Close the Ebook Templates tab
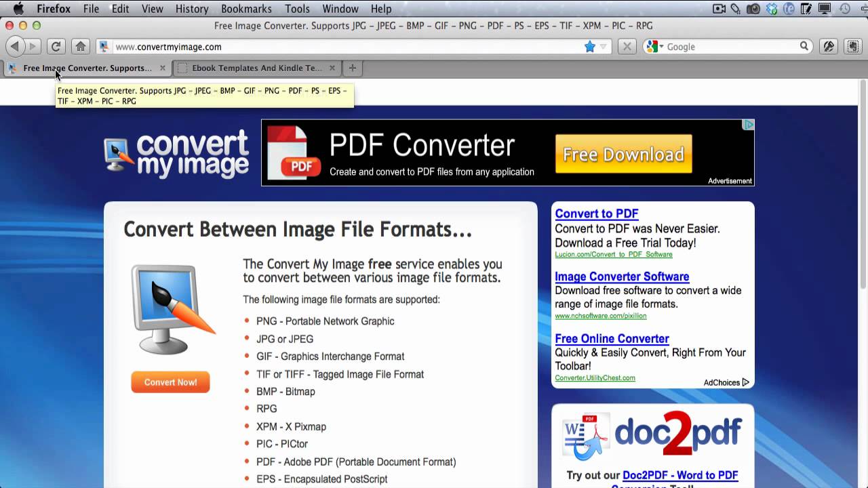 (332, 68)
